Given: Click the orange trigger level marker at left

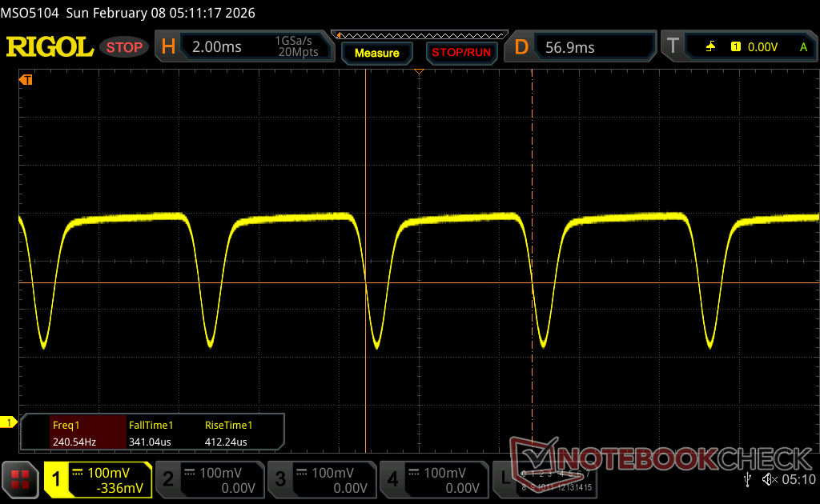Looking at the screenshot, I should [x=26, y=79].
